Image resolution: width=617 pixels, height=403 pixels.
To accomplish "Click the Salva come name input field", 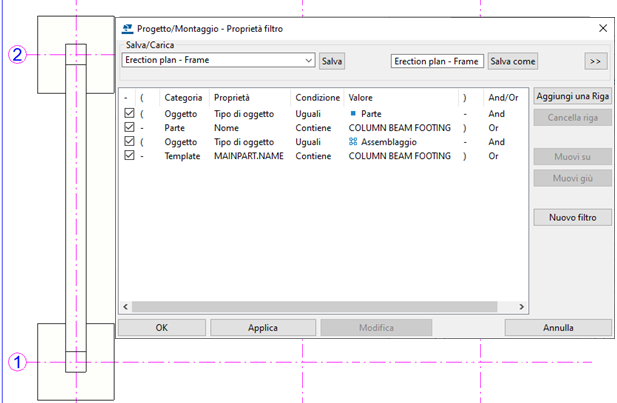I will tap(437, 61).
